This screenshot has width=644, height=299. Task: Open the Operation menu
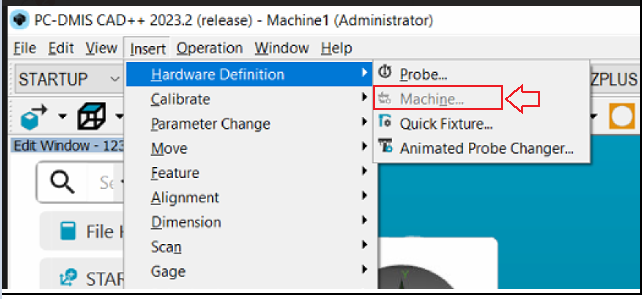tap(209, 48)
